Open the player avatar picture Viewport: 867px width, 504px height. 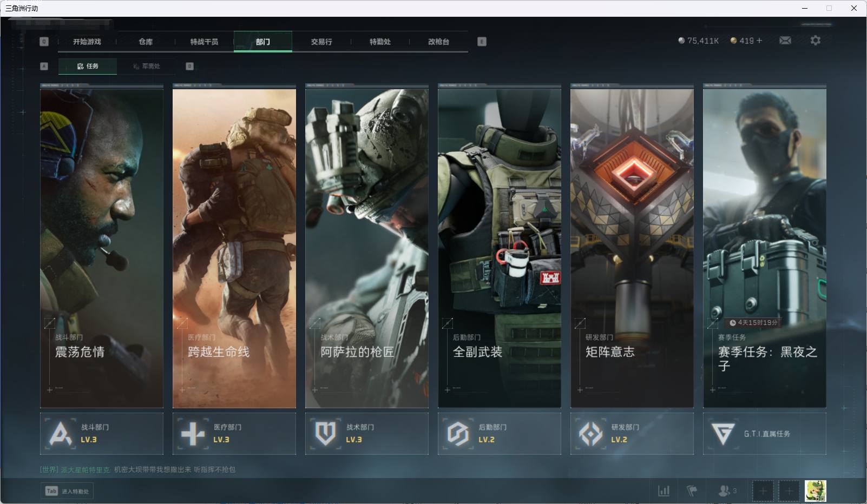click(x=815, y=491)
